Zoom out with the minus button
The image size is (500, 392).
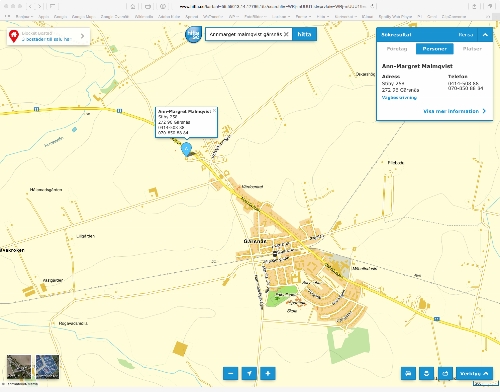point(230,373)
